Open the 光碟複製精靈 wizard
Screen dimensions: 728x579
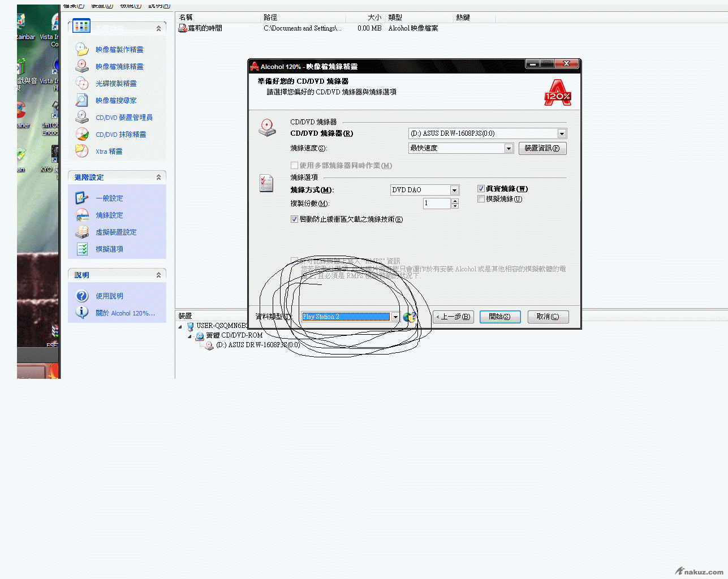click(116, 84)
